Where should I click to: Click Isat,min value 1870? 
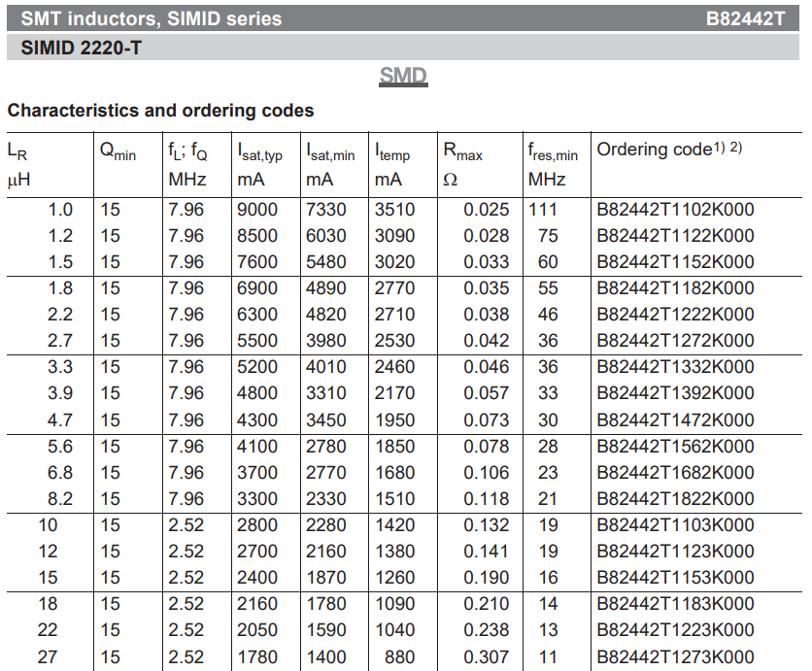pos(325,577)
